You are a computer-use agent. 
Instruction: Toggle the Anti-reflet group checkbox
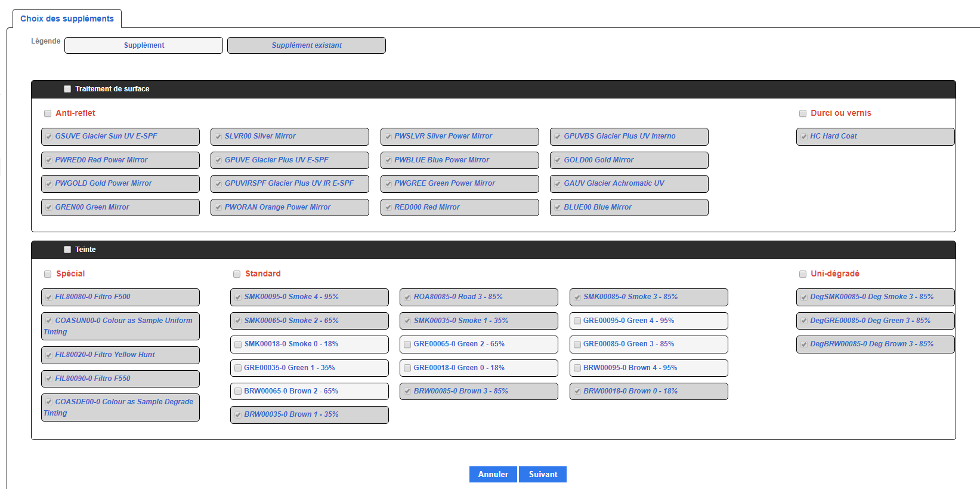48,113
